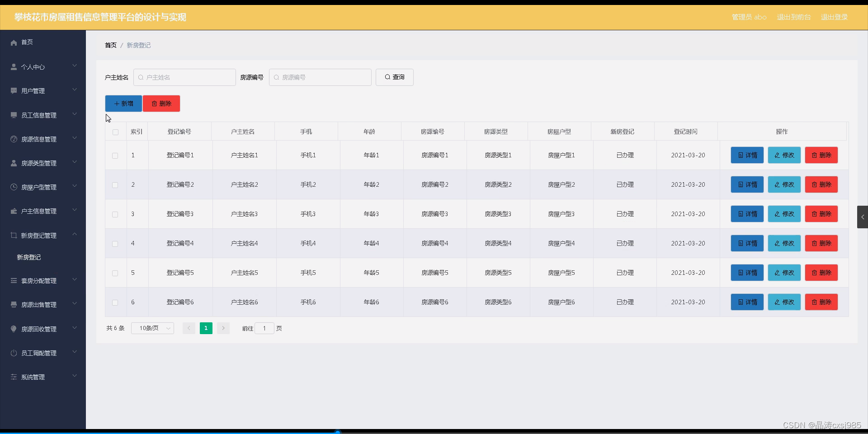
Task: Click 首页 in the breadcrumb
Action: pos(111,45)
